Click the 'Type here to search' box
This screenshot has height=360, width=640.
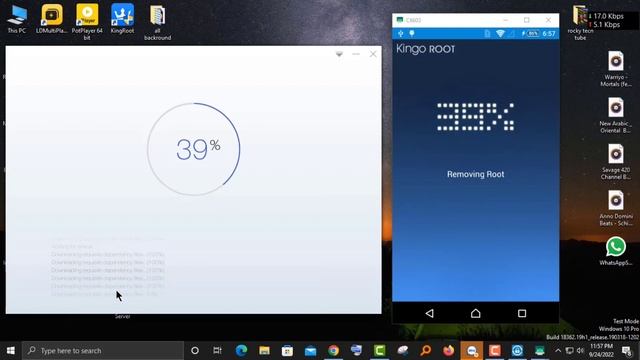coord(103,351)
